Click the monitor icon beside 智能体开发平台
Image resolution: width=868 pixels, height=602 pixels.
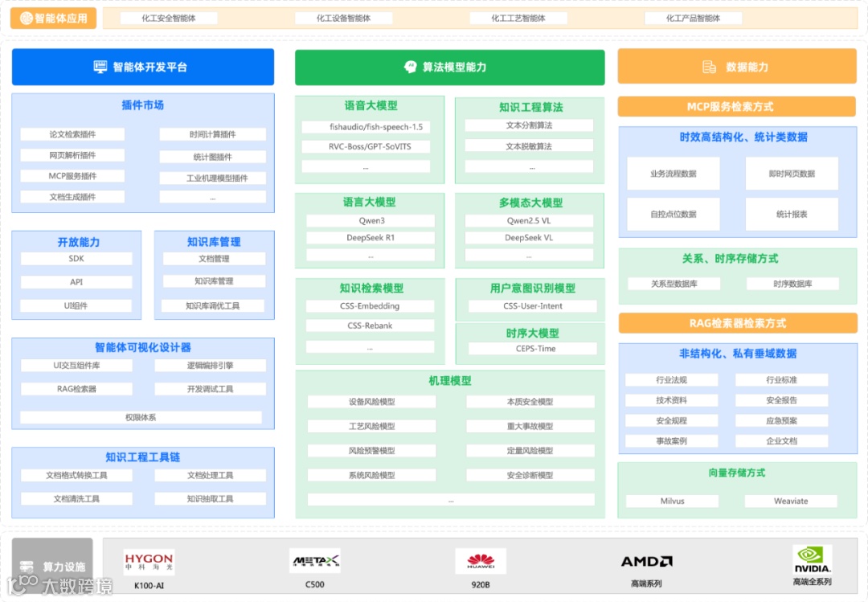click(100, 67)
